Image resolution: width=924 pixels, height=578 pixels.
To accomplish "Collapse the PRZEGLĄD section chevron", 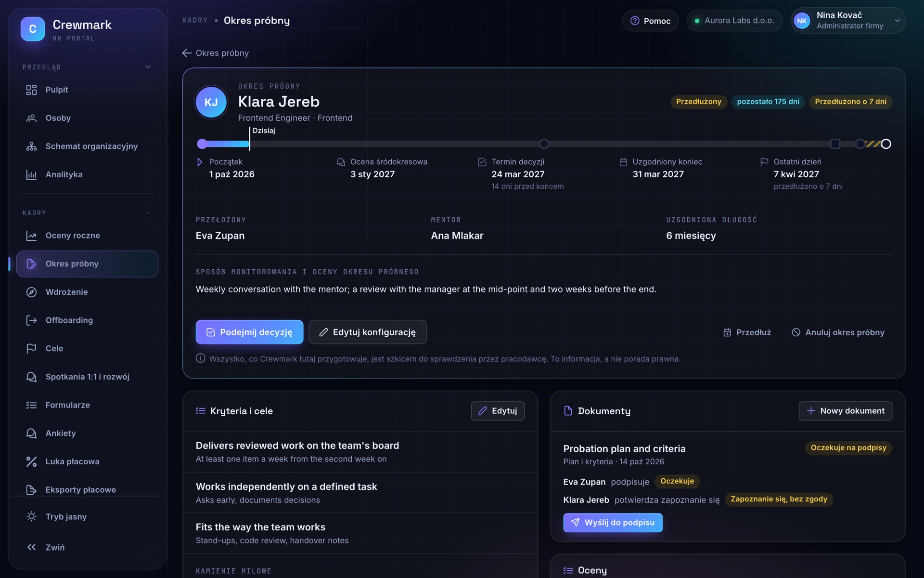I will pos(148,67).
